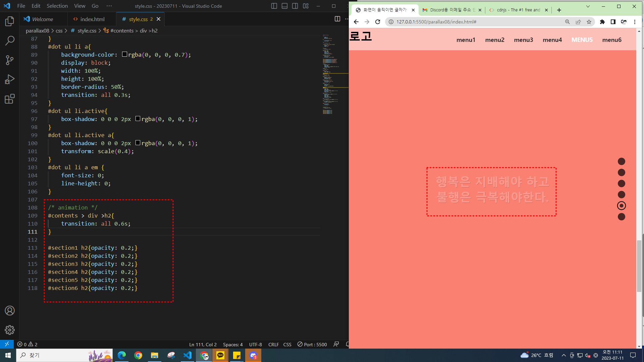Image resolution: width=644 pixels, height=362 pixels.
Task: Click the Accounts icon in activity bar
Action: click(x=10, y=311)
